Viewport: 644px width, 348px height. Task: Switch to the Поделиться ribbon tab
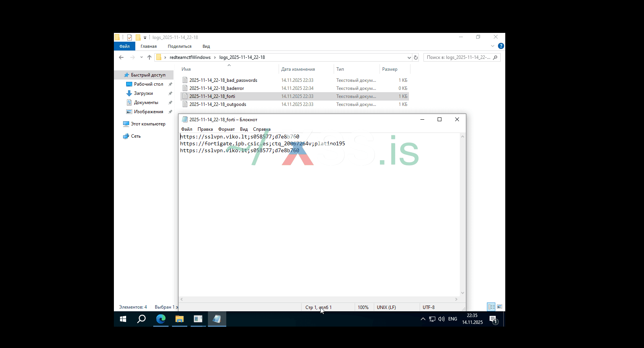(x=180, y=46)
